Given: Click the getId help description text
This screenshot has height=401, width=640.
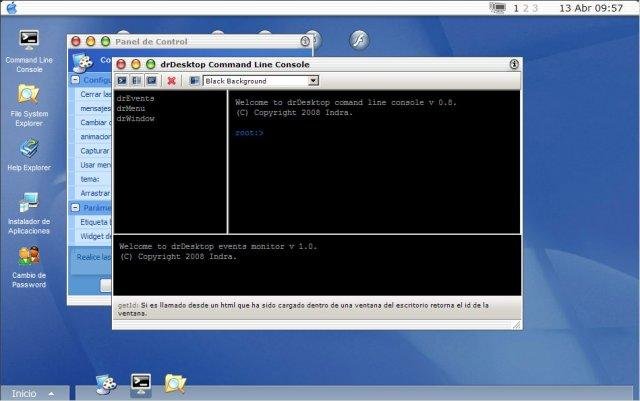Looking at the screenshot, I should tap(303, 309).
